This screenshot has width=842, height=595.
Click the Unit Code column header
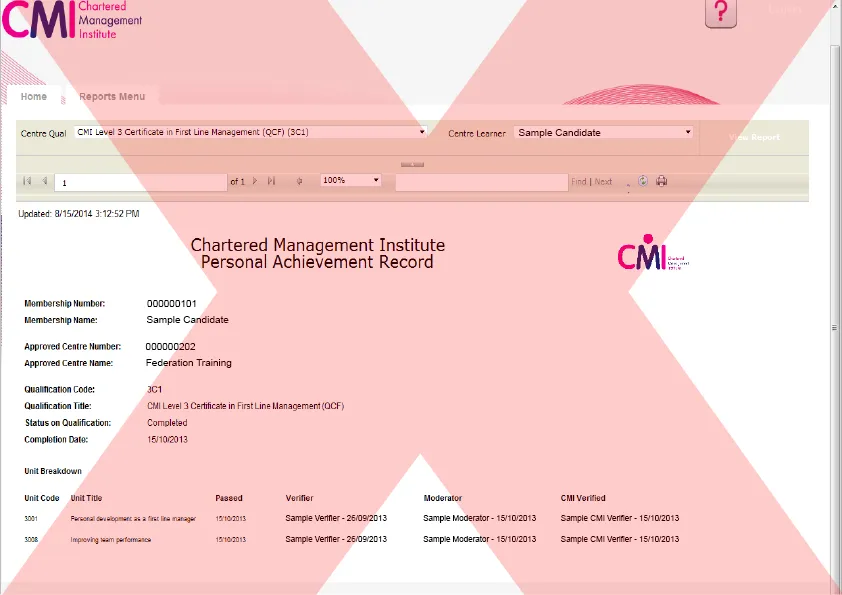pyautogui.click(x=41, y=498)
